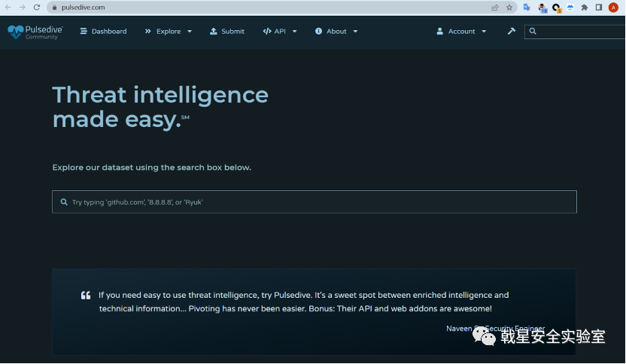Screen dimensions: 626x364
Task: Open the Account menu
Action: (461, 31)
